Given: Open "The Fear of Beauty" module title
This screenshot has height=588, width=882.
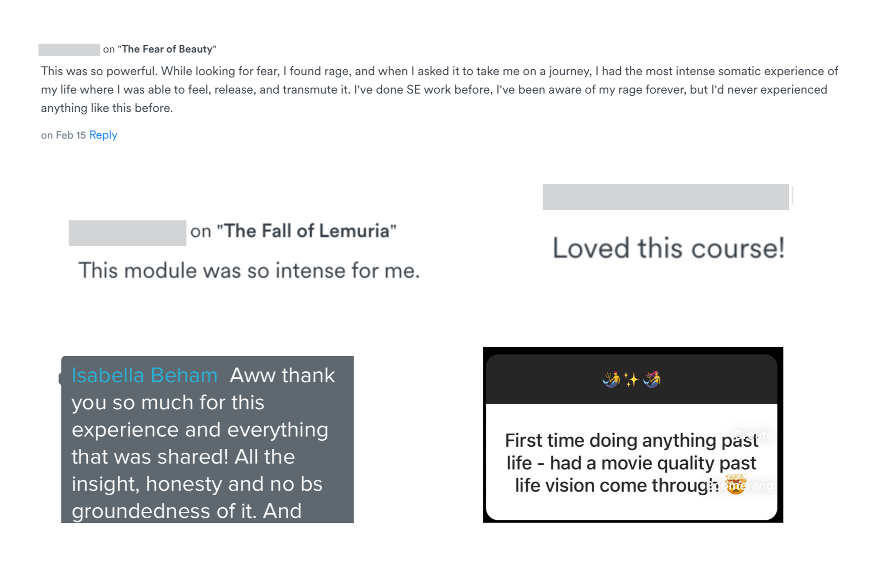Looking at the screenshot, I should pos(167,49).
